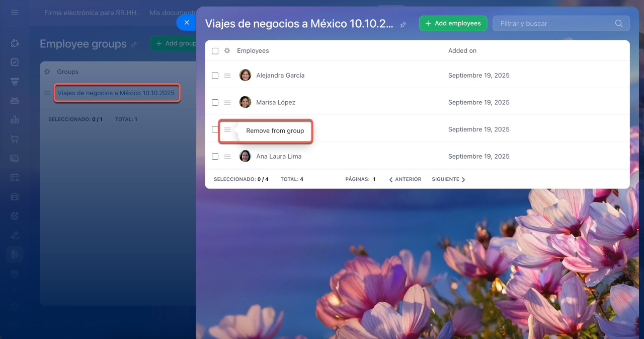Screen dimensions: 644x339
Task: Open the bar chart analytics sidebar icon
Action: pyautogui.click(x=15, y=120)
